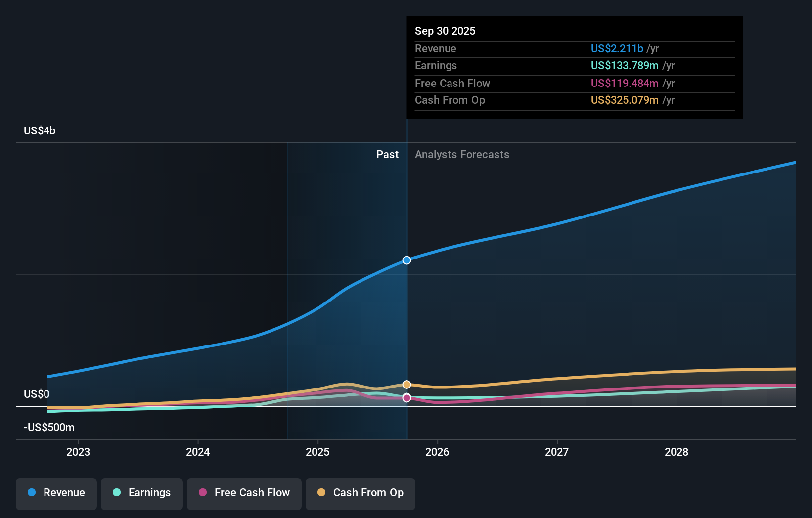Hide the Free Cash Flow series
Image resolution: width=812 pixels, height=518 pixels.
pyautogui.click(x=244, y=493)
